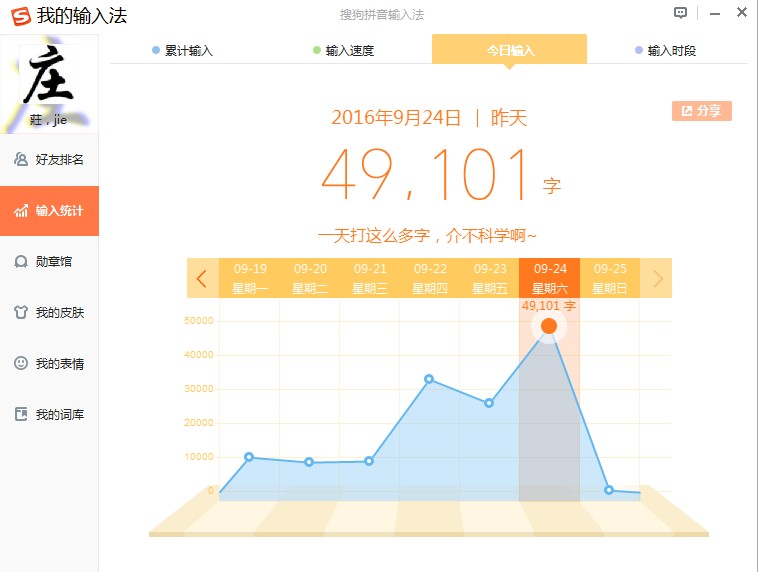The width and height of the screenshot is (758, 572).
Task: Click the smiley face icon
Action: tap(21, 363)
